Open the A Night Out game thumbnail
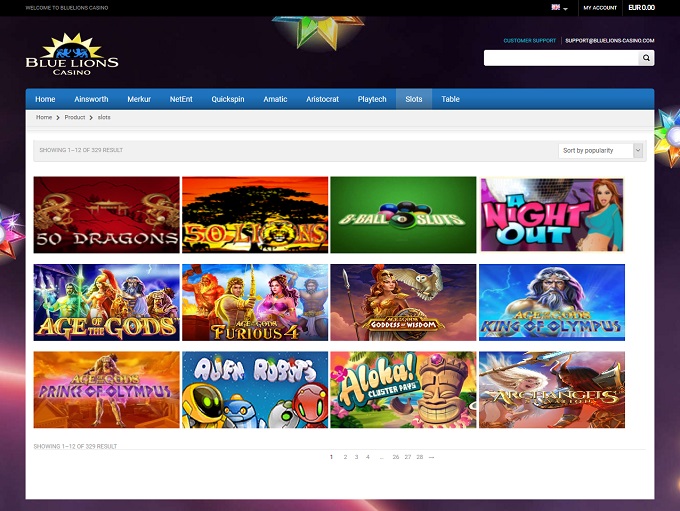 point(552,215)
